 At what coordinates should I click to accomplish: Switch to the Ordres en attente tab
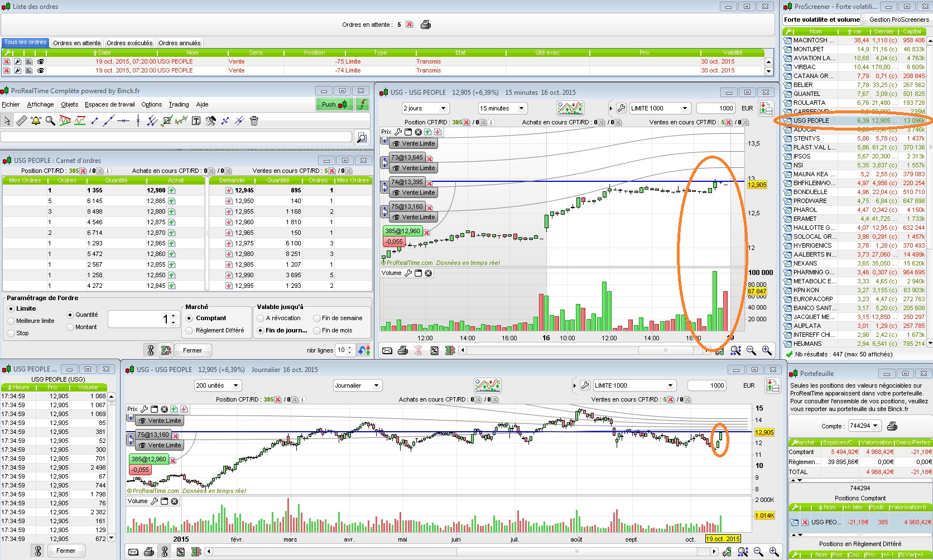(x=77, y=43)
